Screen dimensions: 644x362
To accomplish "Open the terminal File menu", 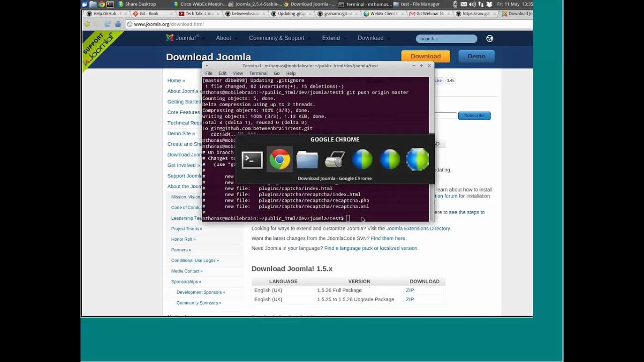I will point(209,73).
